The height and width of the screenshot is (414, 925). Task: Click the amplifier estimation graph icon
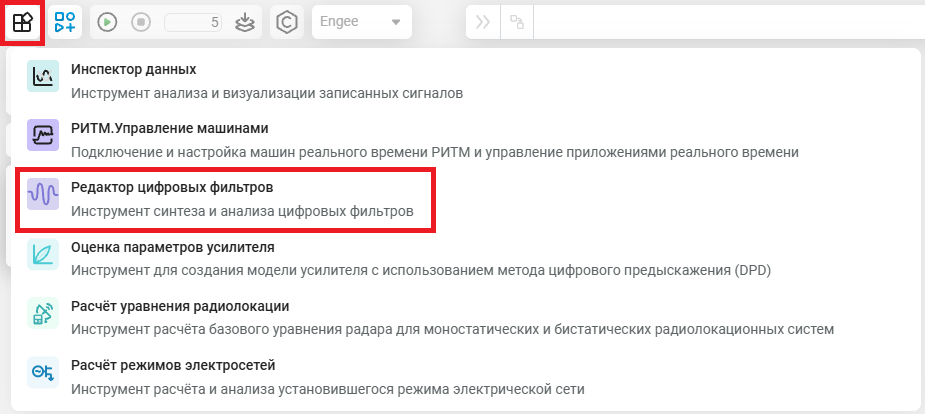(43, 254)
